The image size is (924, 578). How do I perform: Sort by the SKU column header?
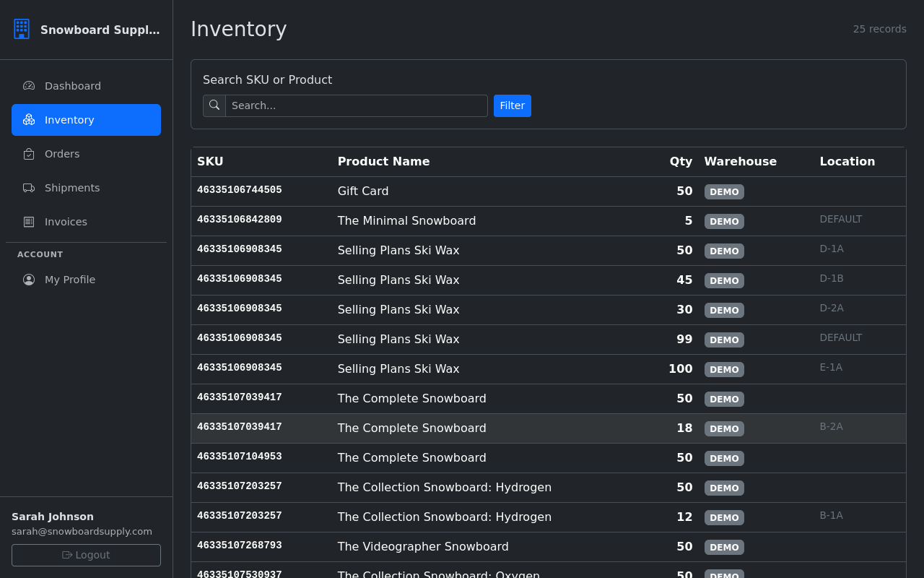coord(210,161)
